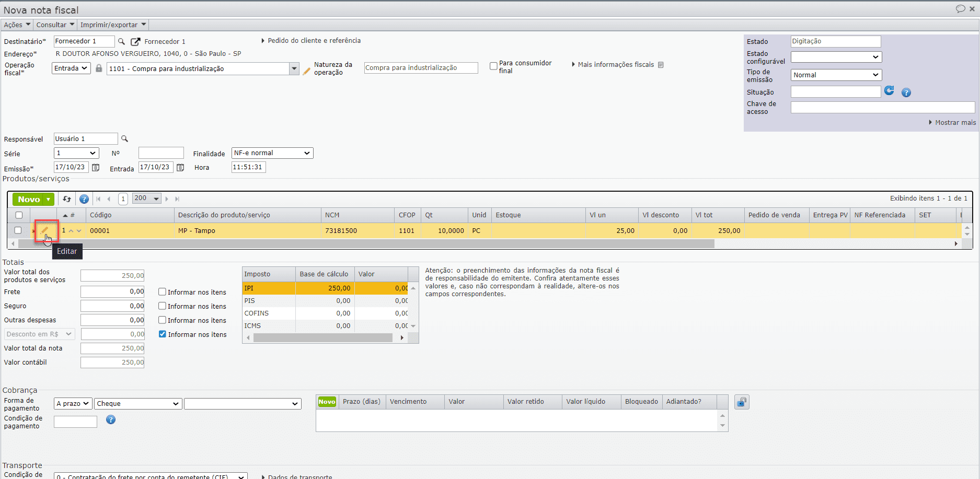
Task: Click the padlock icon next to payment table
Action: [742, 402]
